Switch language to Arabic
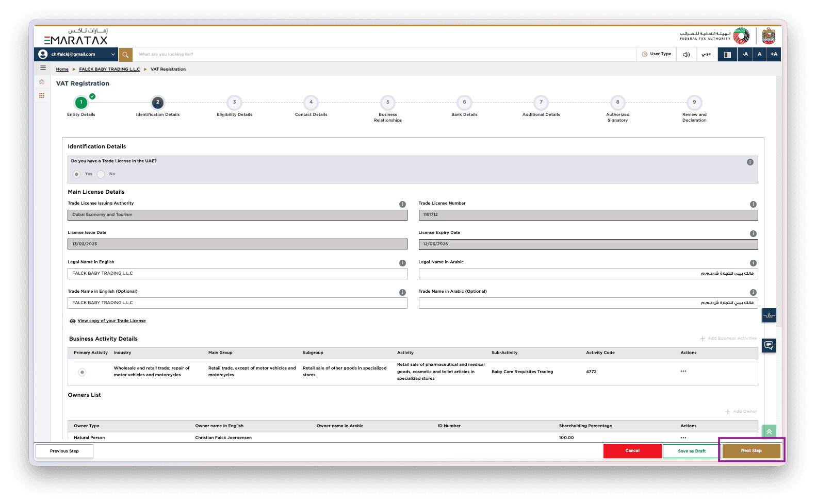The image size is (816, 504). tap(706, 54)
